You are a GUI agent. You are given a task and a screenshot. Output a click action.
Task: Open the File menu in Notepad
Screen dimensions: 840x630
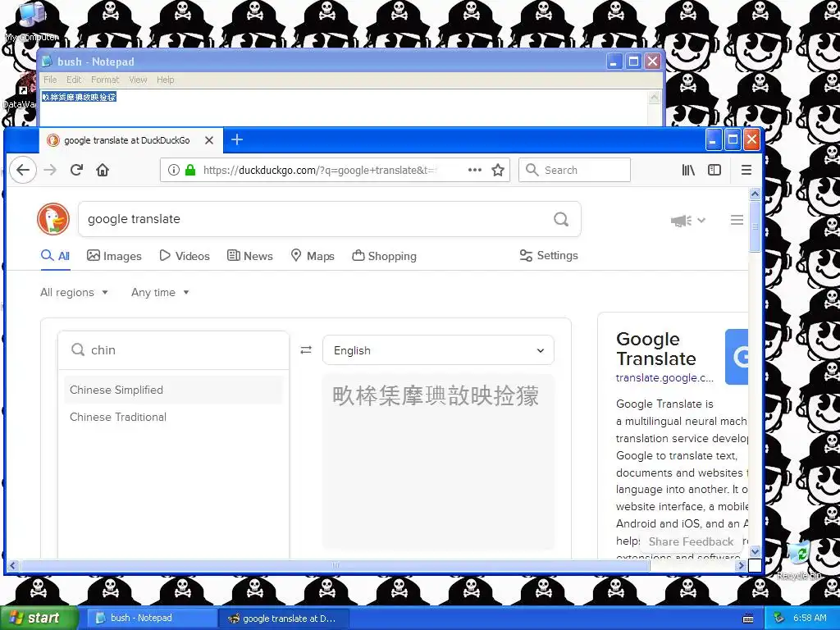(50, 80)
